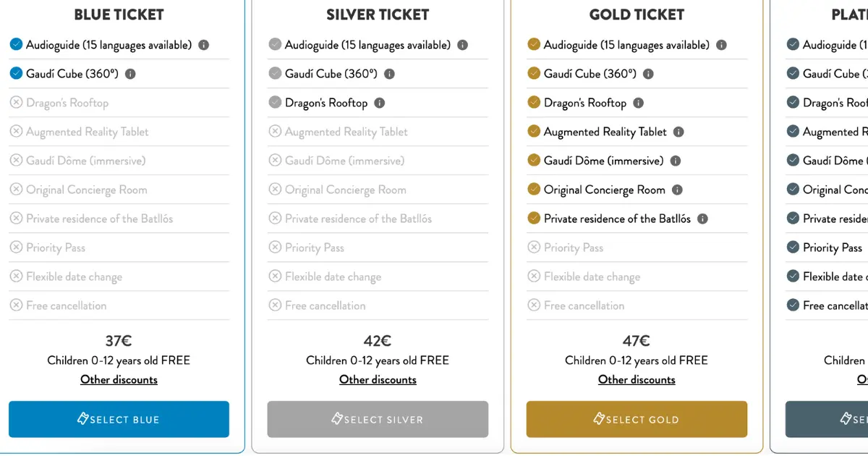Click grey checkmark by Silver Gaudí Cube
The height and width of the screenshot is (456, 868).
click(275, 74)
